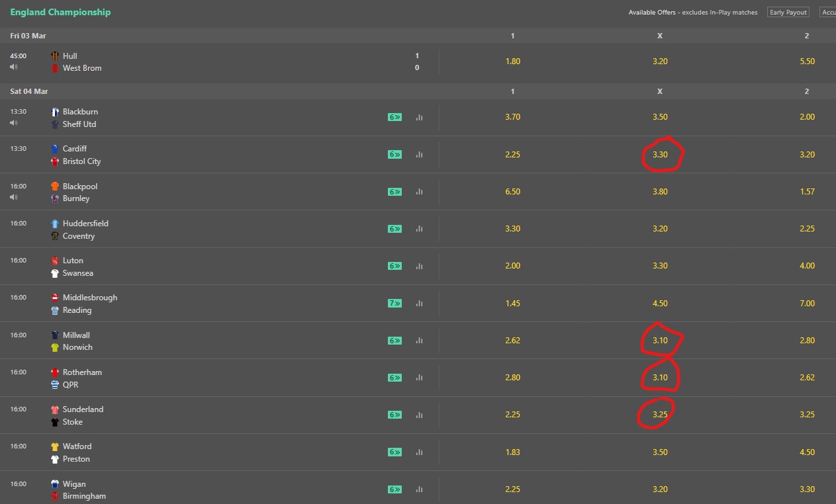
Task: View Sunderland v Stoke match statistics
Action: [x=419, y=415]
